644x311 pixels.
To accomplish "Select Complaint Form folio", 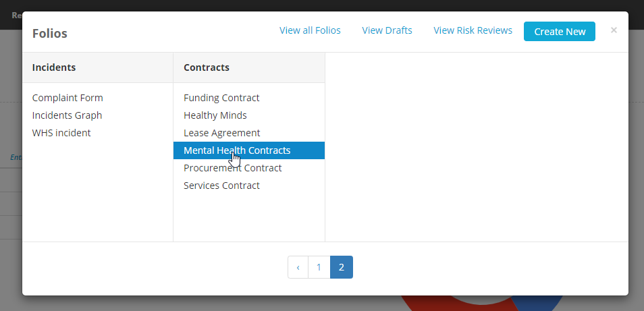I will click(x=68, y=98).
